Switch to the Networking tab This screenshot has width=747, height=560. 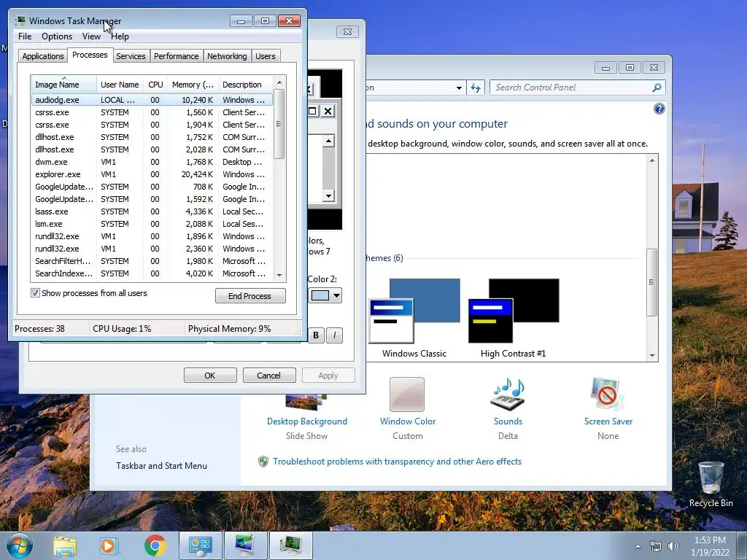(227, 56)
